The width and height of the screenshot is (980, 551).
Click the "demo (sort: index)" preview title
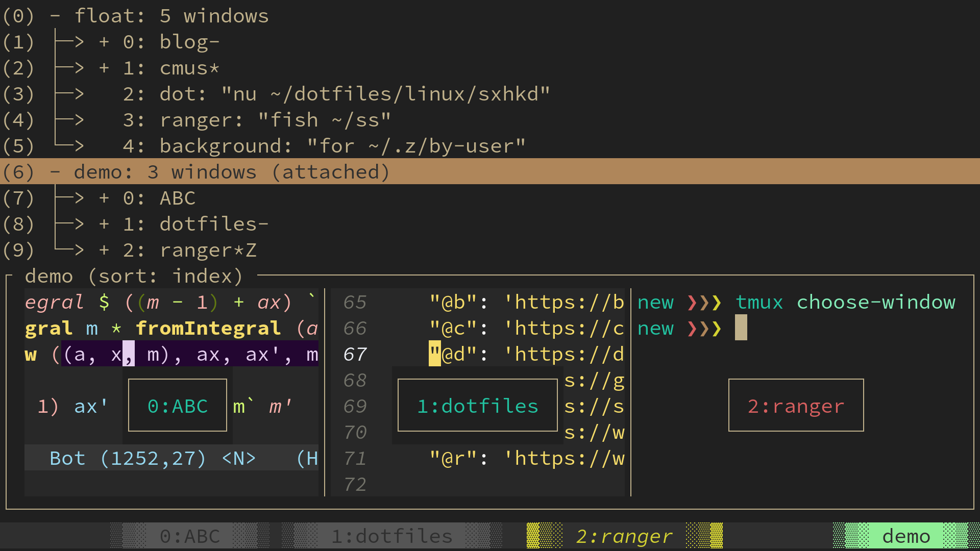(x=134, y=276)
